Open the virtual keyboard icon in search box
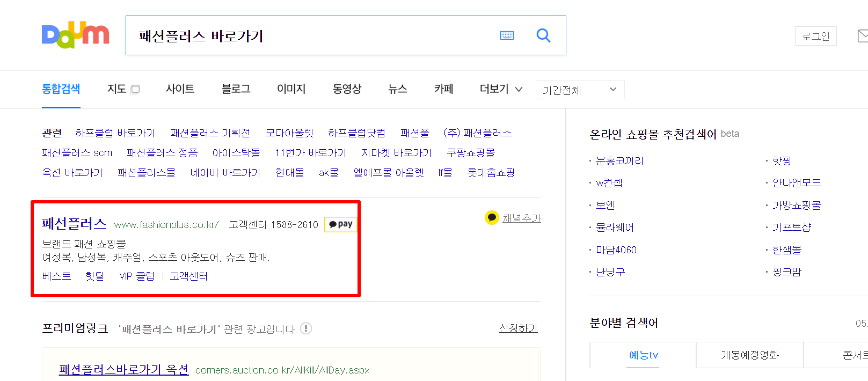This screenshot has height=381, width=868. 507,35
